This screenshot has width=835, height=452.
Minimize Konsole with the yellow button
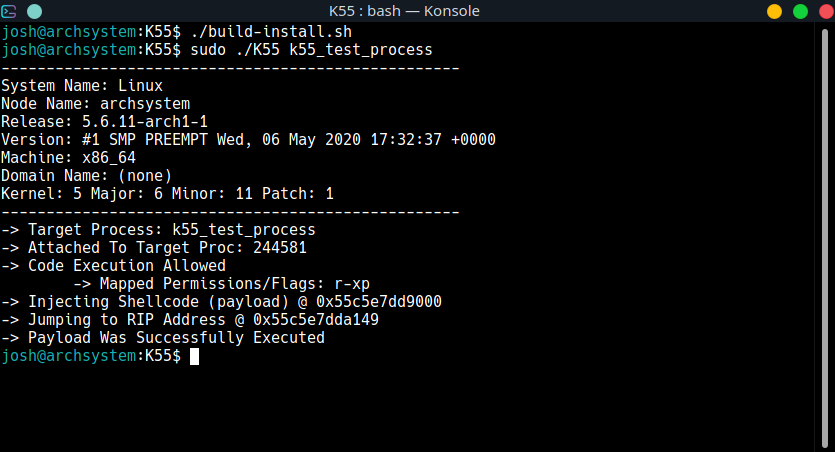pyautogui.click(x=774, y=11)
